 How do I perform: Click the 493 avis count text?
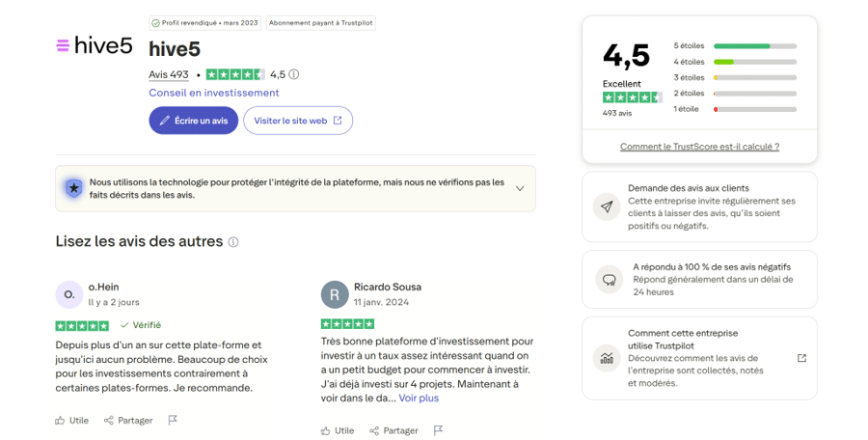tap(617, 113)
